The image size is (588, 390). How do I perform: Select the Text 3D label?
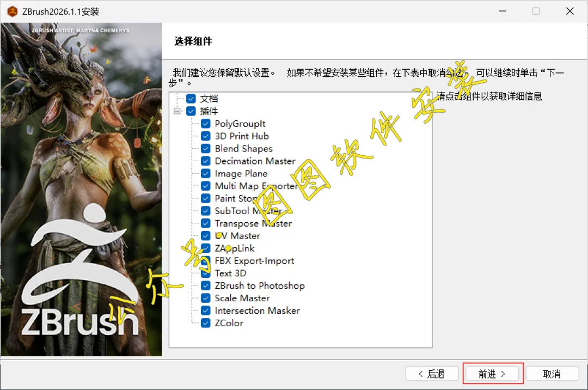[230, 273]
